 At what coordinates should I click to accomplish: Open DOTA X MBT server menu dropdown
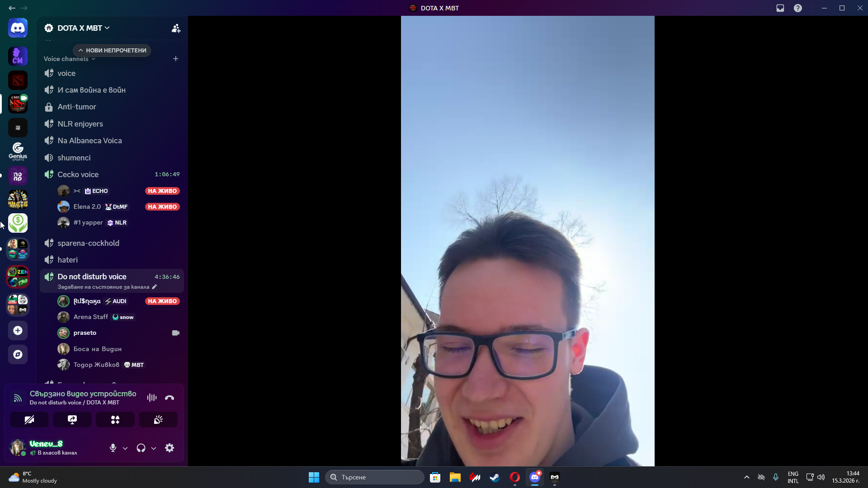tap(83, 28)
